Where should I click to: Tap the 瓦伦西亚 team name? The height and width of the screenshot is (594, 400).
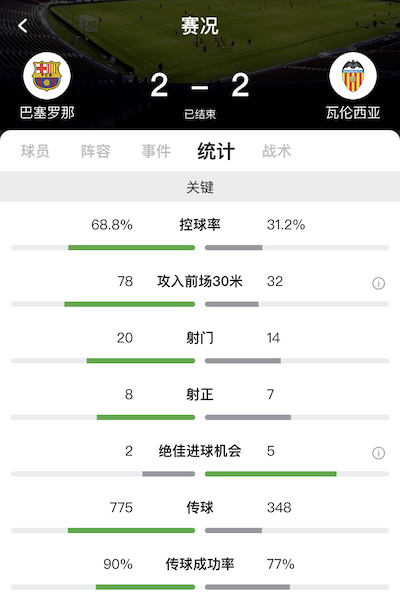353,113
